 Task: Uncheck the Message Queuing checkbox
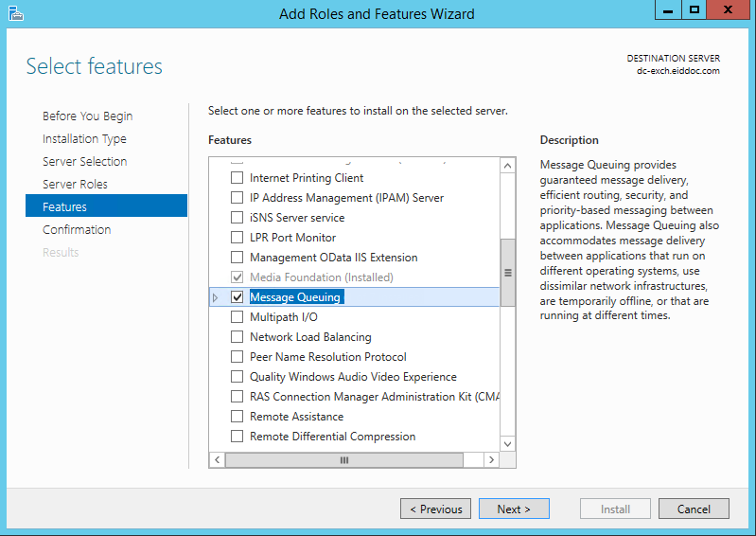[237, 297]
